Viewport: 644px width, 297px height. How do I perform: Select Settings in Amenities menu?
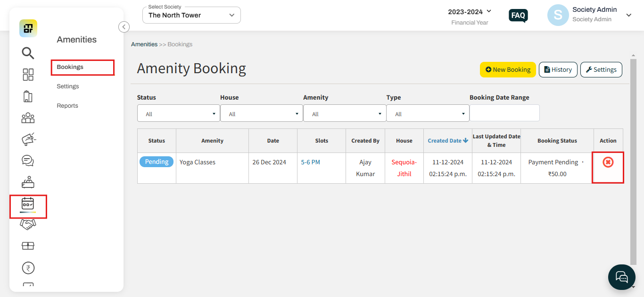(x=68, y=86)
